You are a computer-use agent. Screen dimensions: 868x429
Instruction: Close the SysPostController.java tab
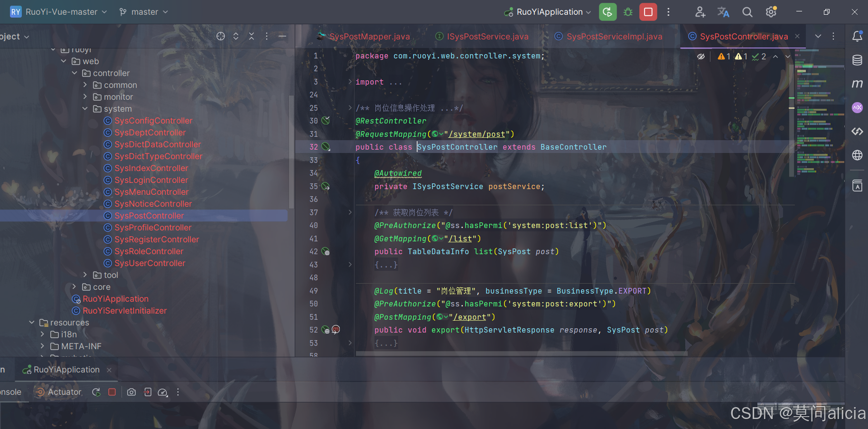[x=797, y=36]
